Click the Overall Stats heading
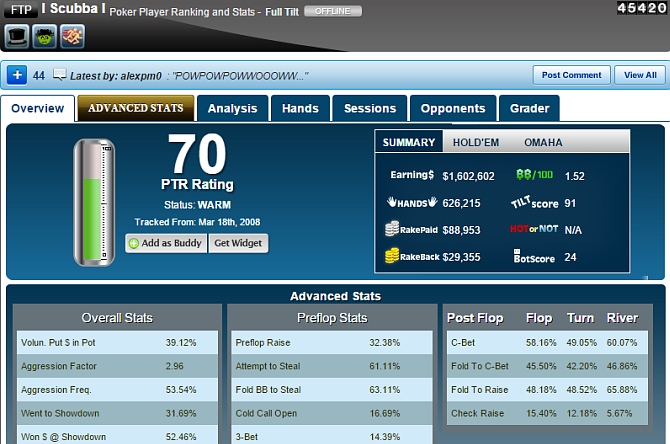This screenshot has width=670, height=444. pos(117,318)
